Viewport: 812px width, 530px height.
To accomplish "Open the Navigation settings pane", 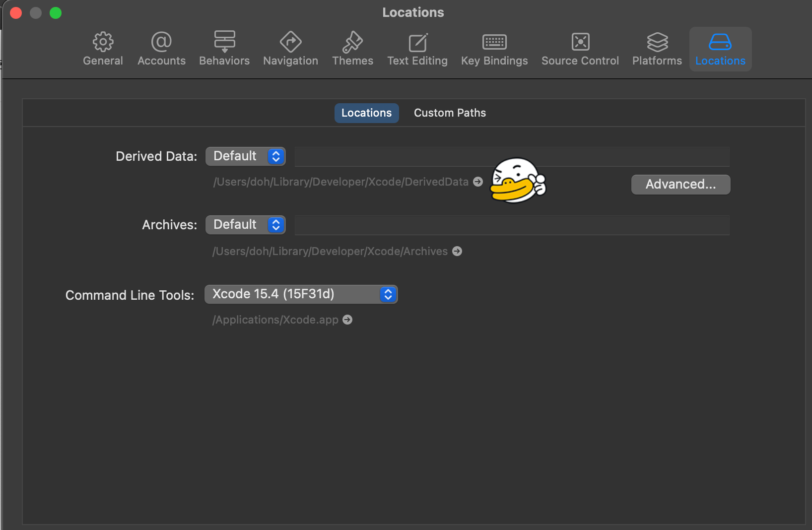I will pos(290,49).
